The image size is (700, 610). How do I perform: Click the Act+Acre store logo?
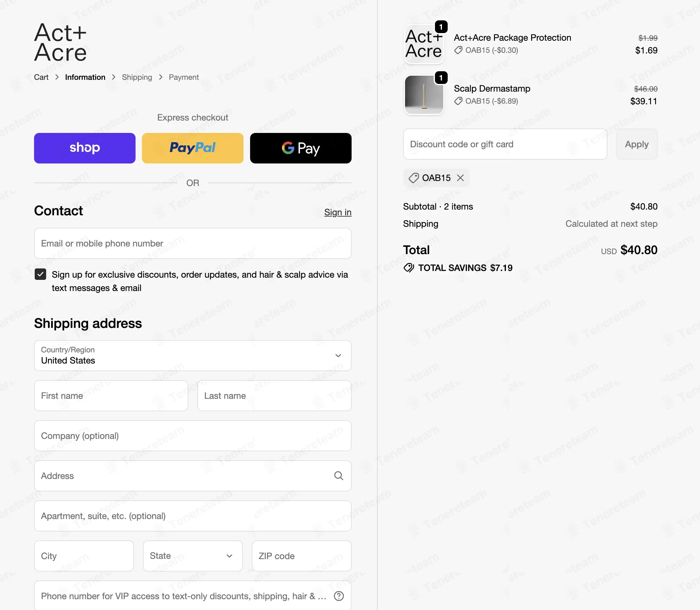tap(60, 42)
